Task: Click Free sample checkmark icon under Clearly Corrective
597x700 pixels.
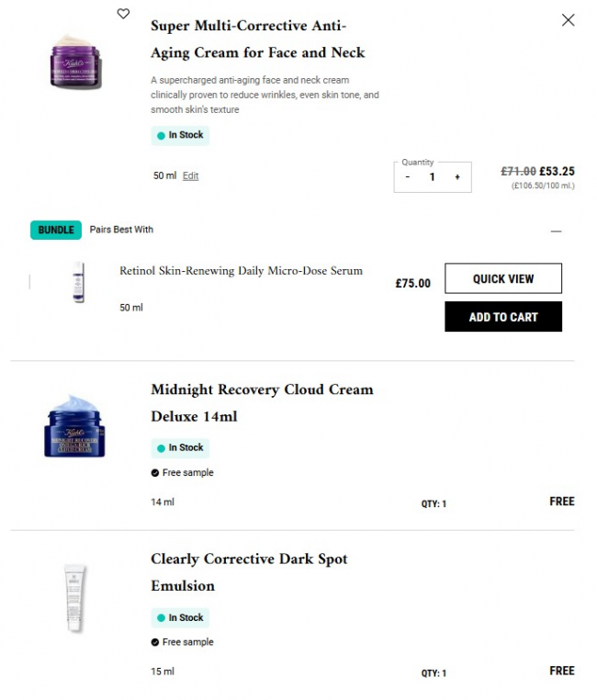Action: point(155,642)
